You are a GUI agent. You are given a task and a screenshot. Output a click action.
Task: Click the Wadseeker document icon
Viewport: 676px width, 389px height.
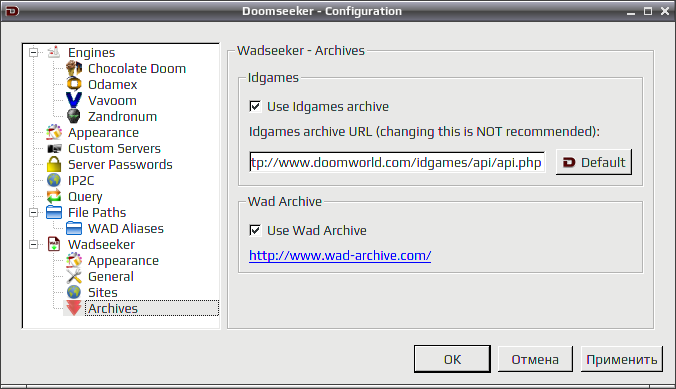click(54, 244)
